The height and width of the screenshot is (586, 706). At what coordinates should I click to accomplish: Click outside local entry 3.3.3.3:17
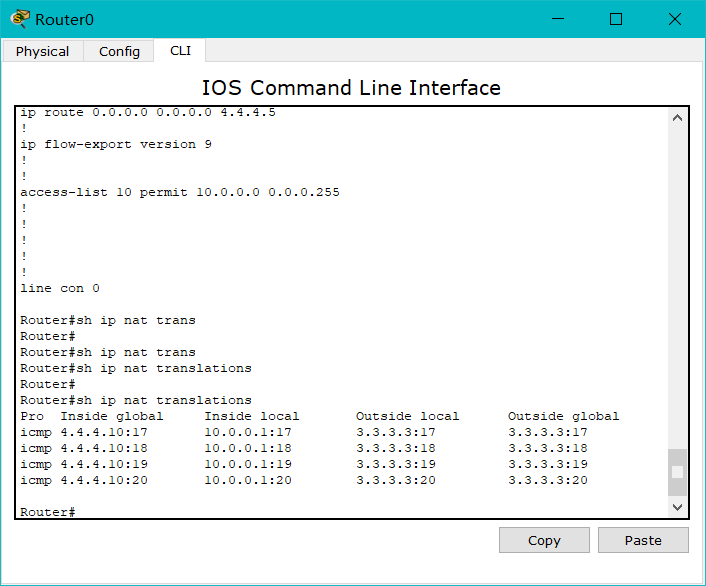click(396, 432)
